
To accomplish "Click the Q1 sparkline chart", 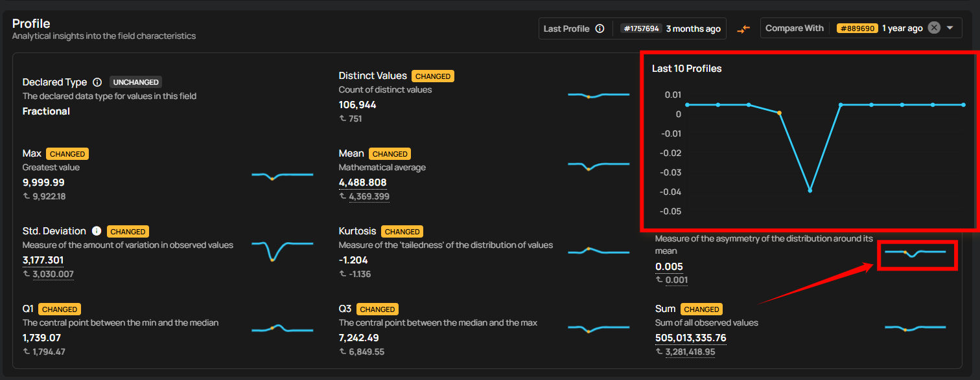I will coord(282,328).
